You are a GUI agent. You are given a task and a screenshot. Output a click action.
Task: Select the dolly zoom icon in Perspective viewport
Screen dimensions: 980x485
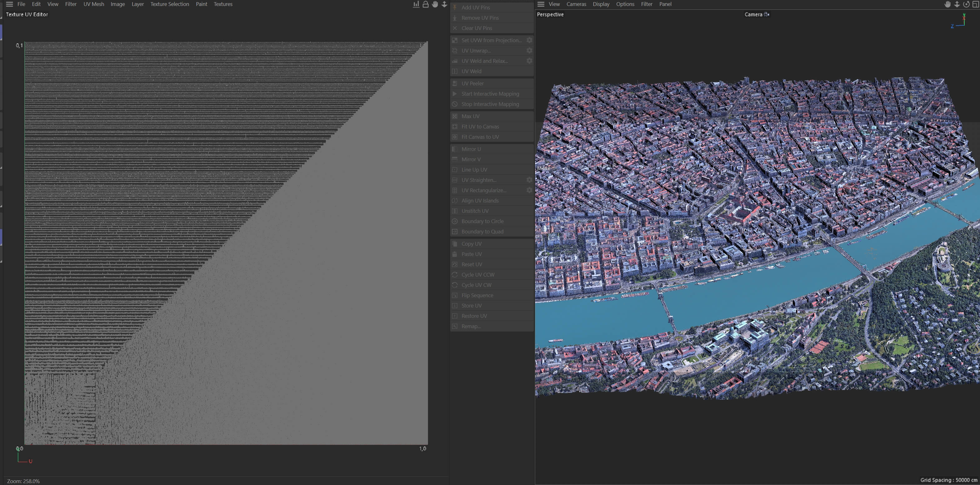point(957,4)
